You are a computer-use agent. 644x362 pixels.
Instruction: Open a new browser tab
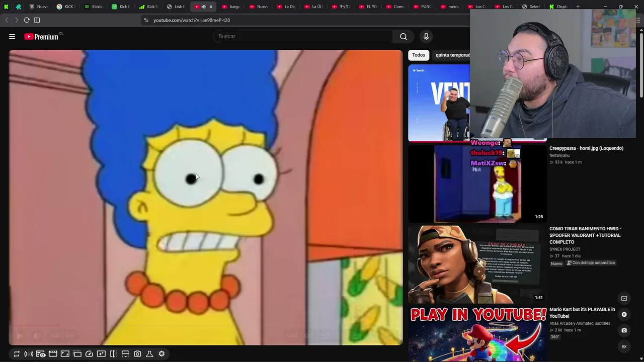(578, 7)
